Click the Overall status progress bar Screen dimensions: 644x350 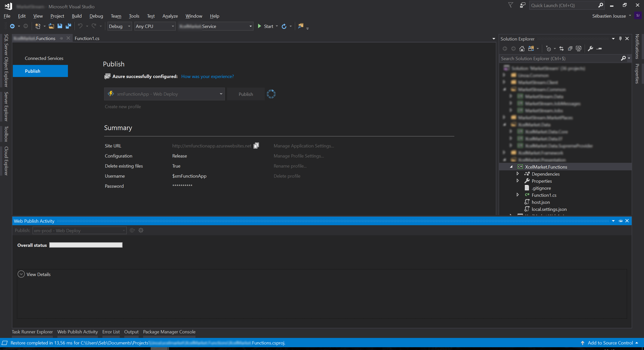click(86, 245)
